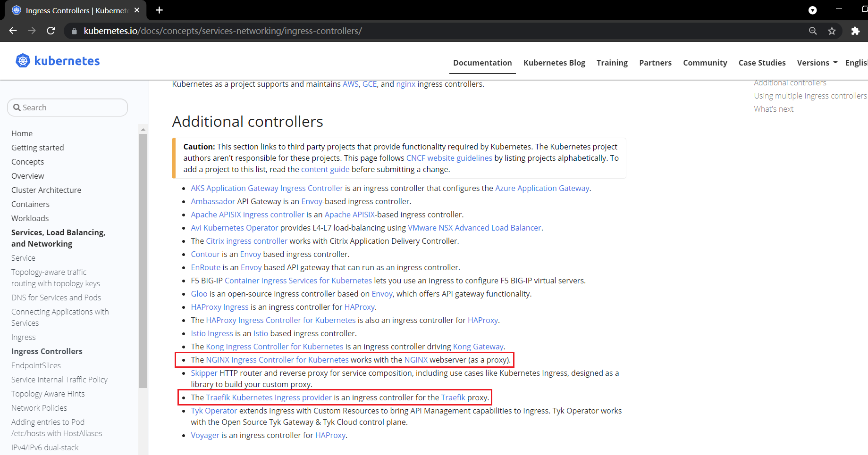The width and height of the screenshot is (868, 455).
Task: Open the Community nav item
Action: click(705, 63)
